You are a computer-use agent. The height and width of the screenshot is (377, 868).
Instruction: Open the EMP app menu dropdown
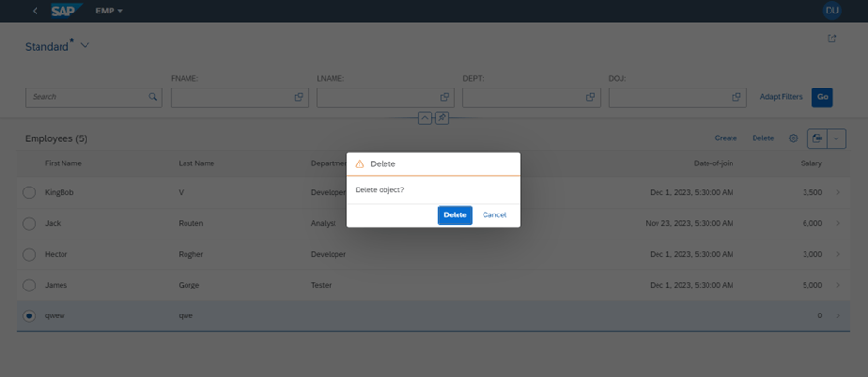point(109,11)
